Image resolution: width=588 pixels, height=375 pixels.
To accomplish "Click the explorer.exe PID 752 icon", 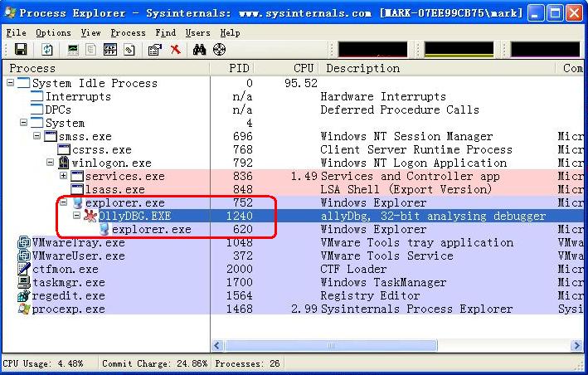I will 78,202.
